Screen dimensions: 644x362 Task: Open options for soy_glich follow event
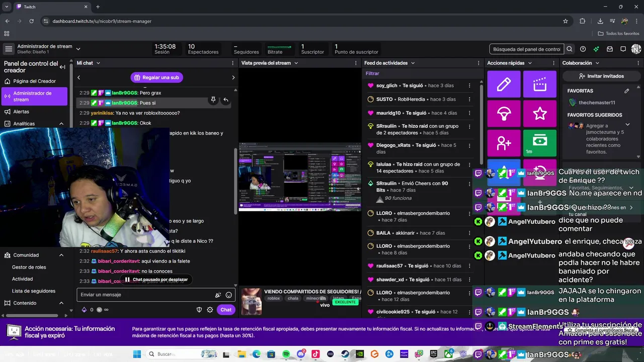[469, 86]
